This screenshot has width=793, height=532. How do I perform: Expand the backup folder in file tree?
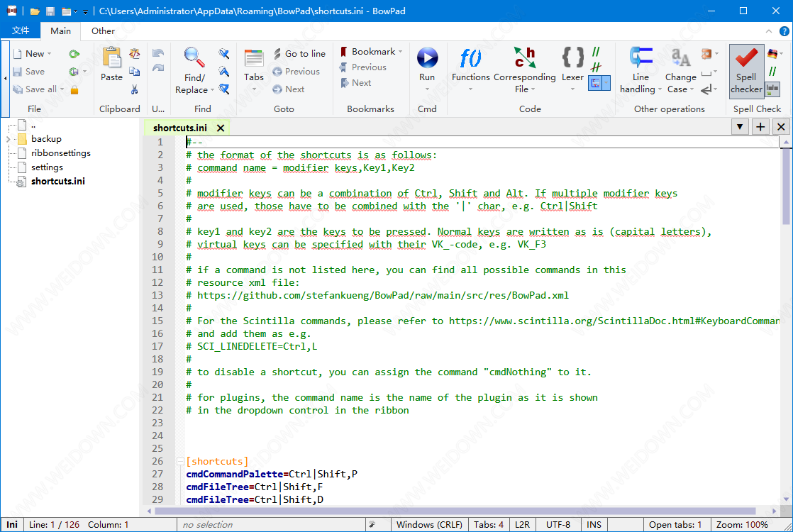tap(8, 138)
